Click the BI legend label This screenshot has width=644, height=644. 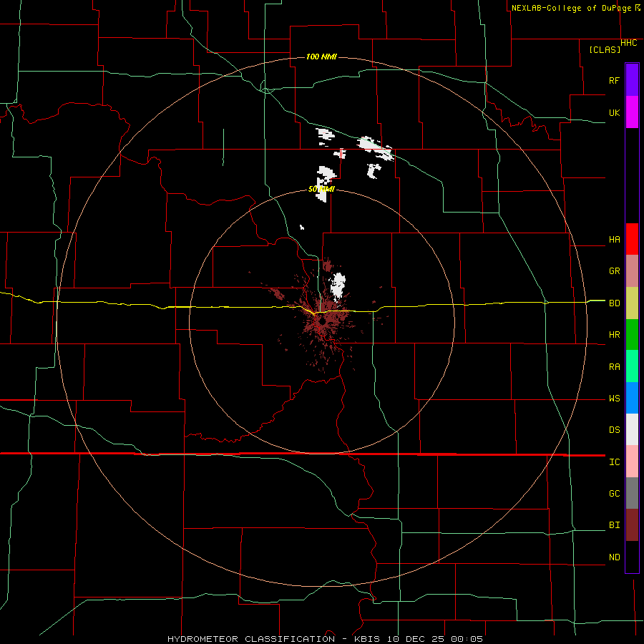[614, 525]
